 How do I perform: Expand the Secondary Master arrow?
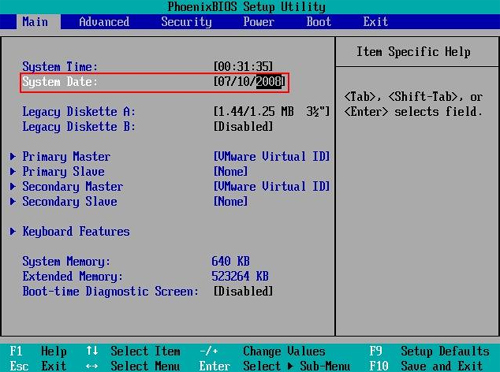(13, 186)
